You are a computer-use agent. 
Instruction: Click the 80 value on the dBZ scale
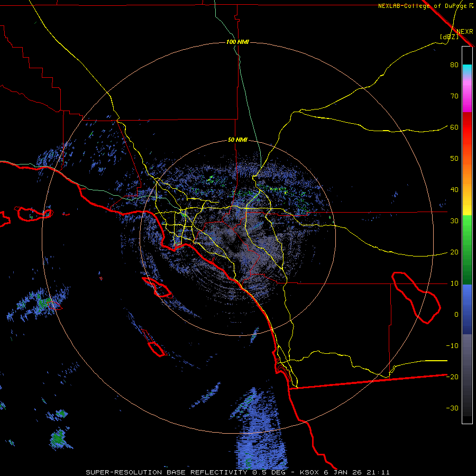coord(454,65)
